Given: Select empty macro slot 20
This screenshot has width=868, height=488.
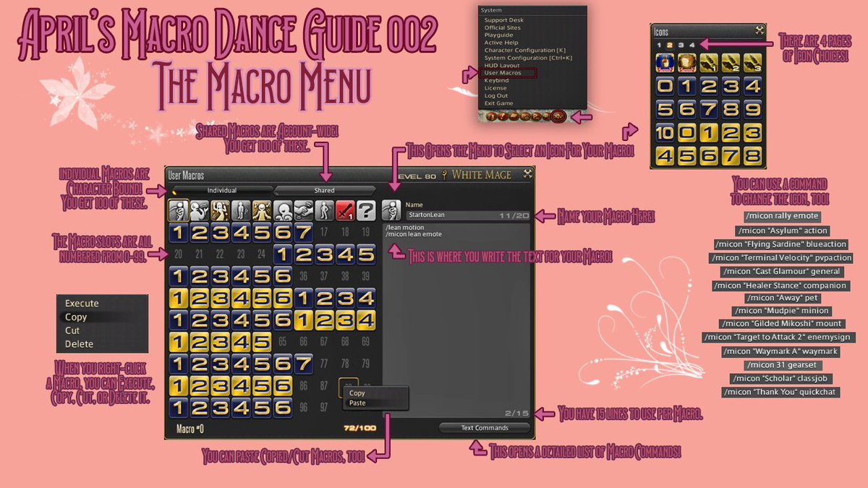Looking at the screenshot, I should (x=178, y=254).
